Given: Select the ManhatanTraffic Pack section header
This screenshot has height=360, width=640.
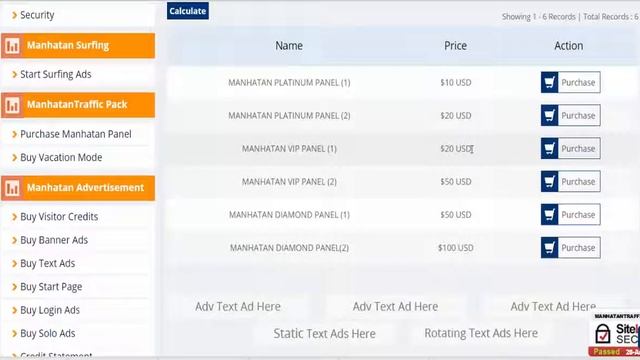Looking at the screenshot, I should [x=78, y=105].
